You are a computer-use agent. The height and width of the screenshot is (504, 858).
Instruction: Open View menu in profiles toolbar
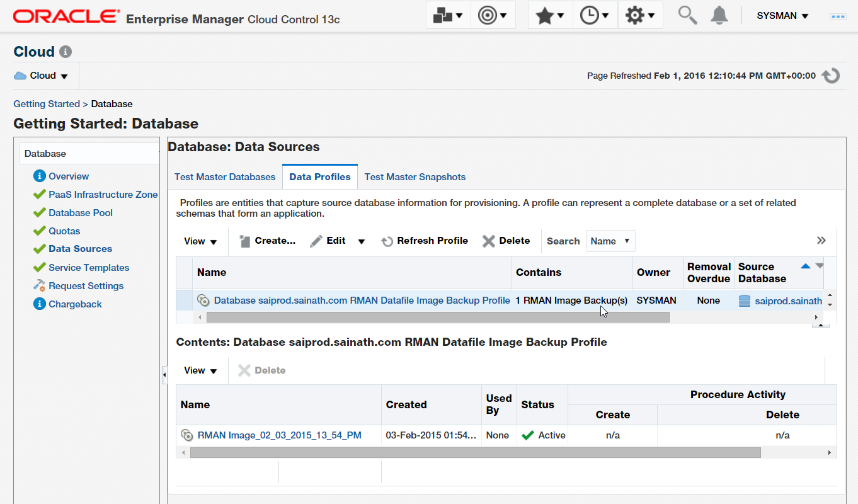[x=200, y=241]
